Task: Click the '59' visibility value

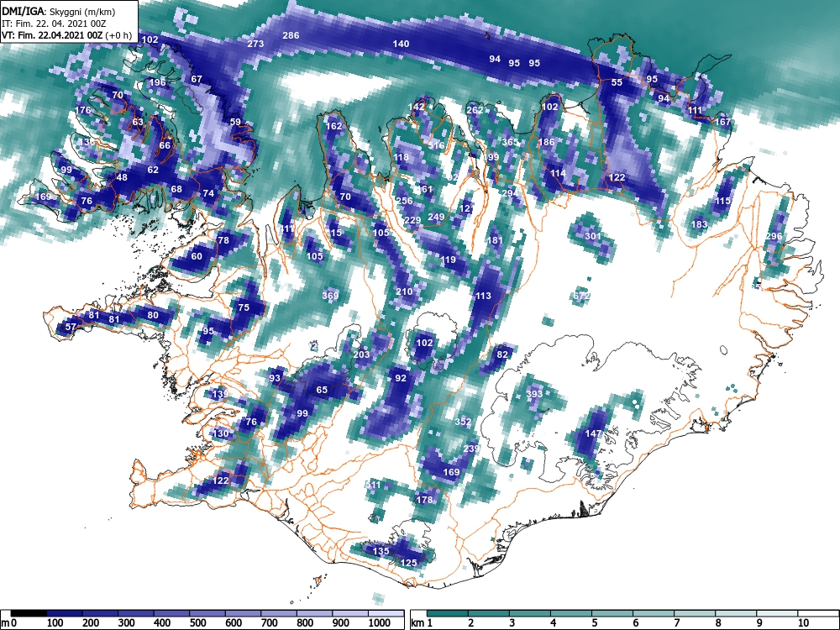Action: (235, 122)
